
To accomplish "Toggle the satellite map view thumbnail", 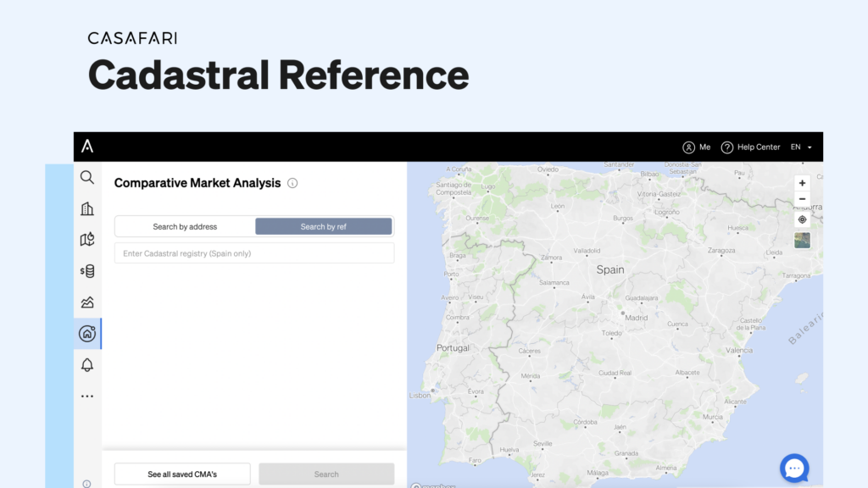I will tap(802, 240).
